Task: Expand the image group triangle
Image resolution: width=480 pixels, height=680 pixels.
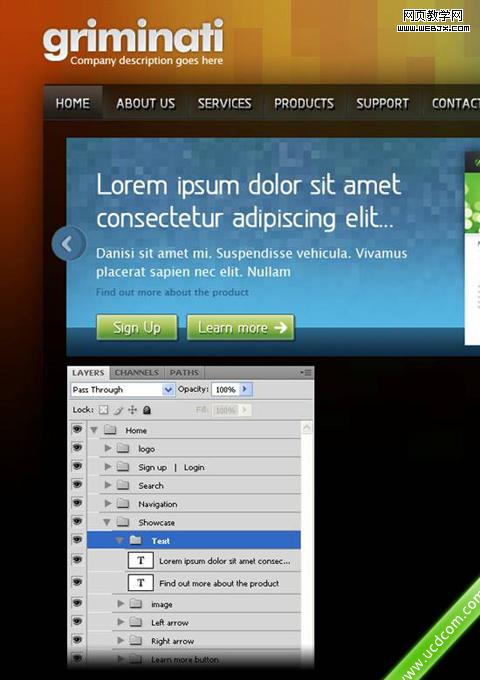Action: (x=121, y=603)
